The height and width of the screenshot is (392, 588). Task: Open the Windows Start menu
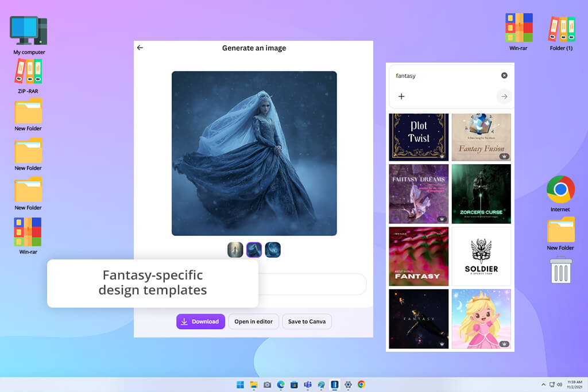point(241,385)
